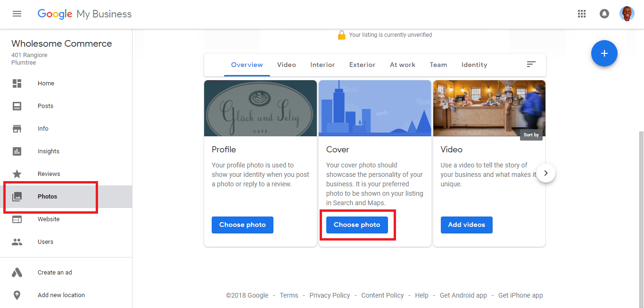Open the Help footer link
This screenshot has width=644, height=308.
coord(421,295)
